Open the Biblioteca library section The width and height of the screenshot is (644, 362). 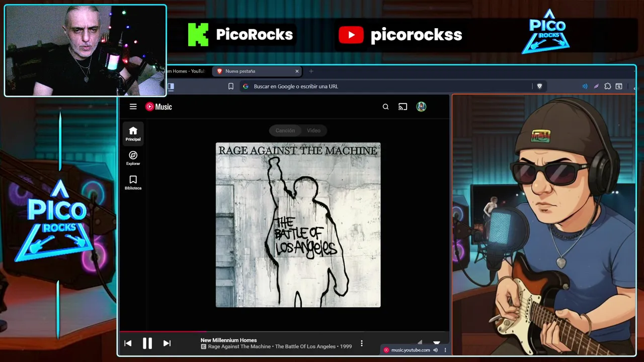133,183
